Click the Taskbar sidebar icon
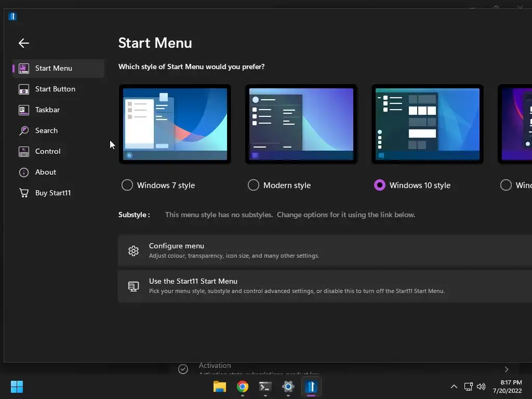 tap(24, 110)
